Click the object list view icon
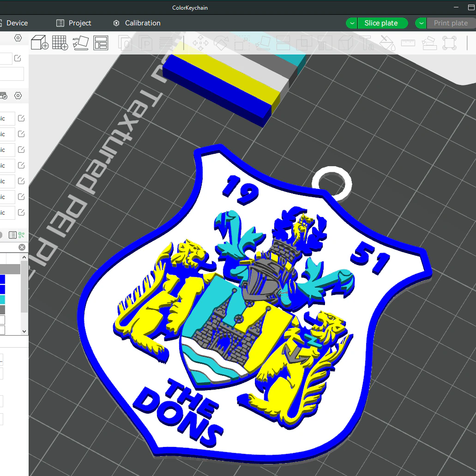Image resolution: width=476 pixels, height=476 pixels. [12, 235]
